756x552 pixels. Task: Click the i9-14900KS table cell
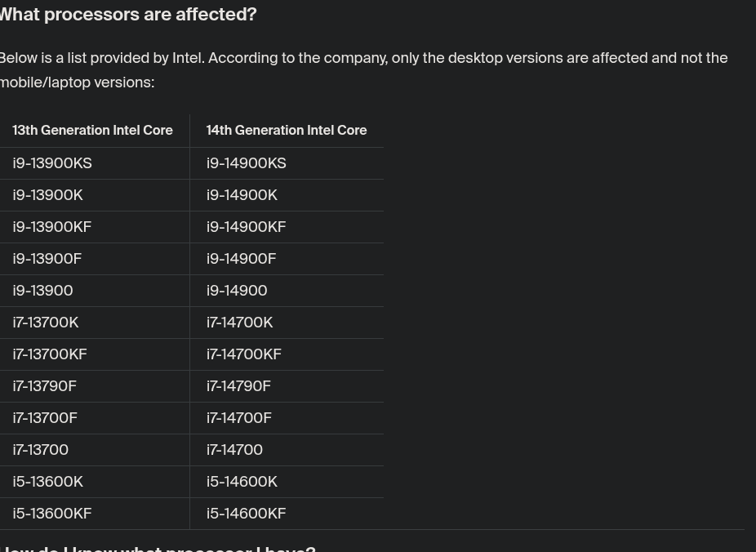click(x=247, y=163)
